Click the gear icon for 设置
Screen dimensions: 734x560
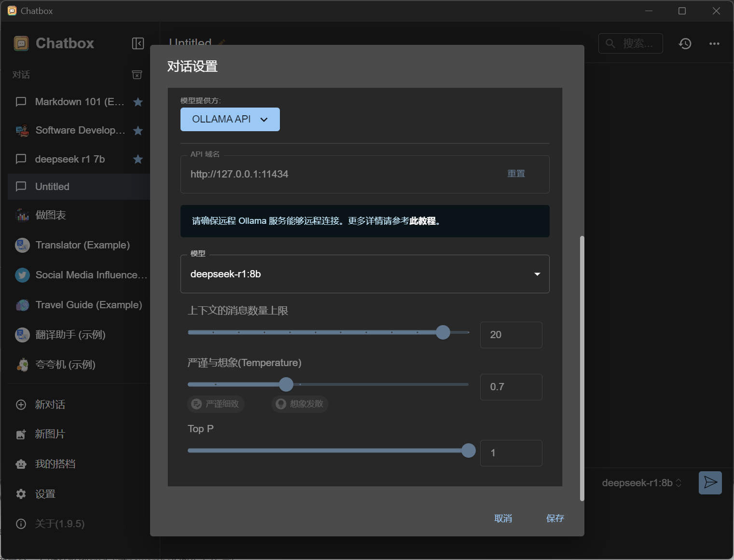tap(21, 494)
